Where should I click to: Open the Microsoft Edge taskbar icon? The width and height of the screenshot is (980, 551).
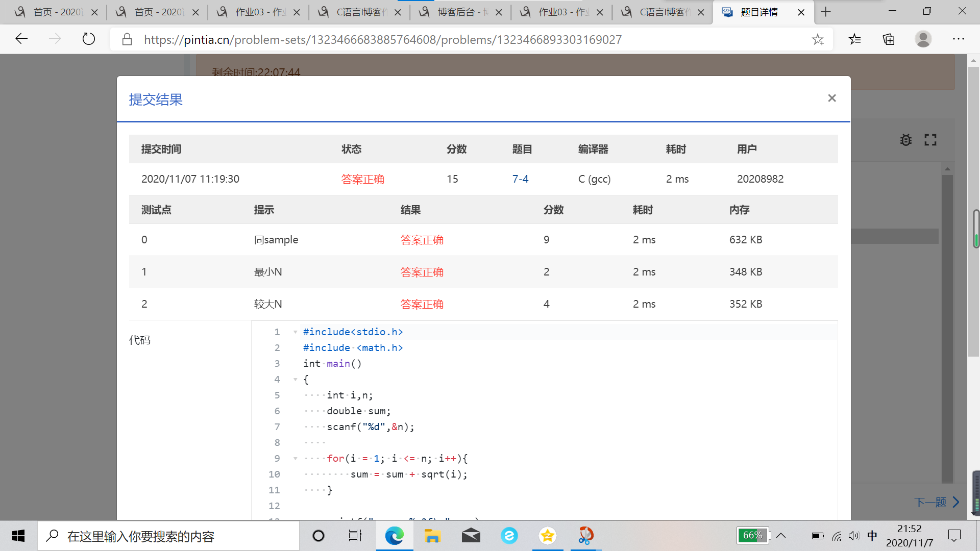[394, 536]
